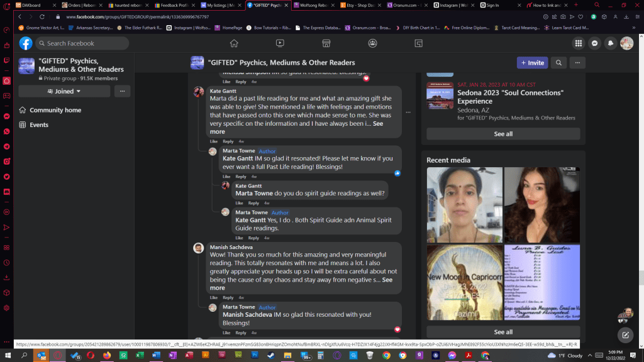Expand the Joined dropdown button
Image resolution: width=644 pixels, height=362 pixels.
(64, 91)
